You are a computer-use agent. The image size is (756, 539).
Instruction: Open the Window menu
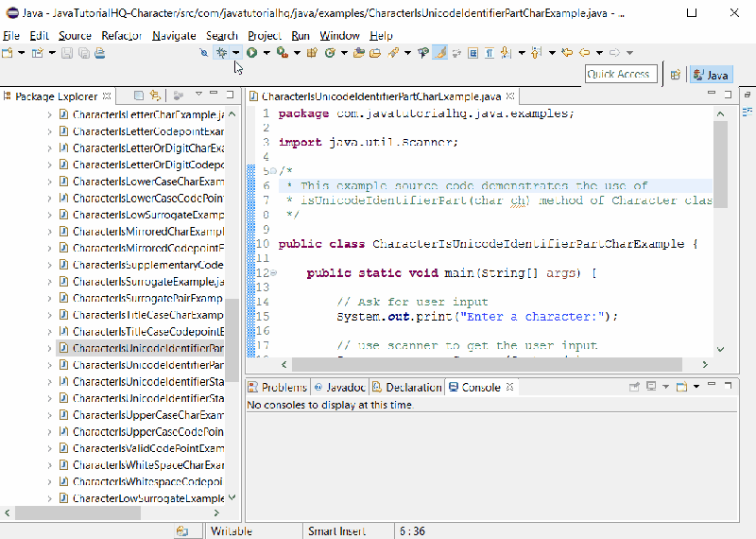point(339,36)
